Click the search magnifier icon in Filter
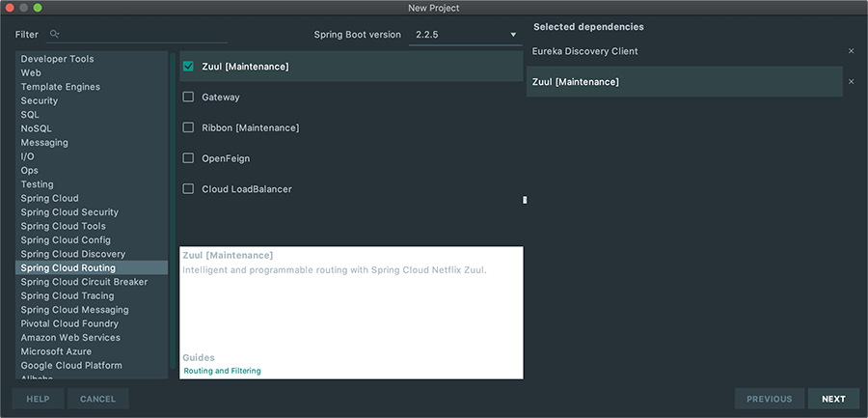This screenshot has width=868, height=418. [x=55, y=35]
